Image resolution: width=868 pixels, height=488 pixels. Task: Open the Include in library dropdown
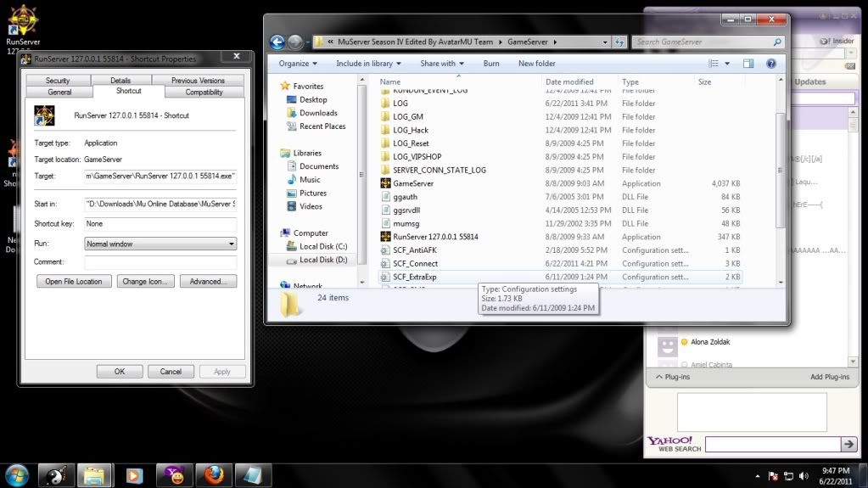368,64
